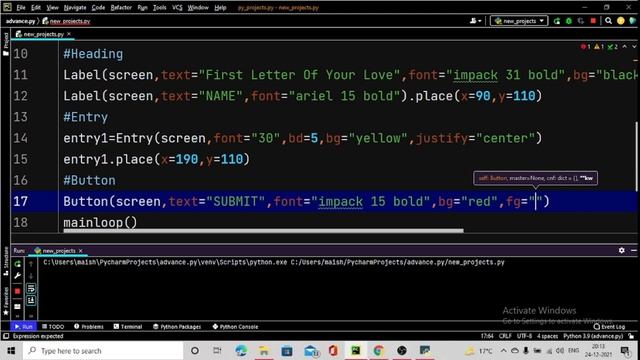This screenshot has height=360, width=640.
Task: Stop the process via Run panel red square
Action: coord(18,291)
